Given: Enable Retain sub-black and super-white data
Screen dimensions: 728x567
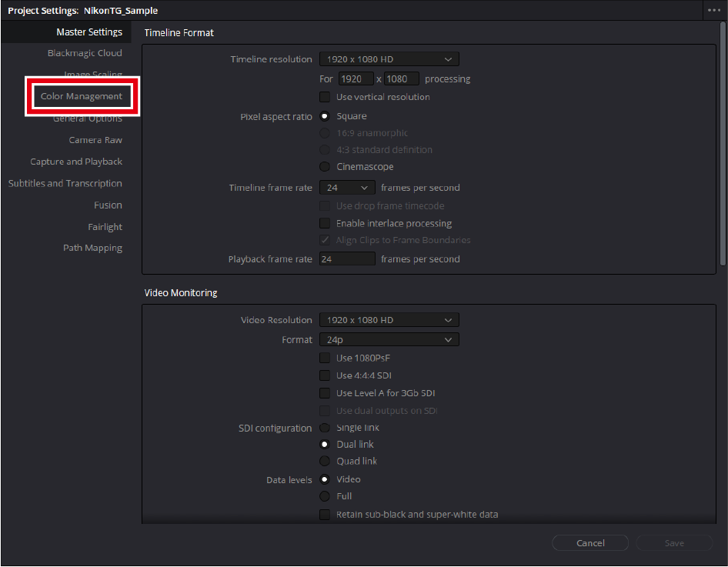Looking at the screenshot, I should pyautogui.click(x=325, y=515).
